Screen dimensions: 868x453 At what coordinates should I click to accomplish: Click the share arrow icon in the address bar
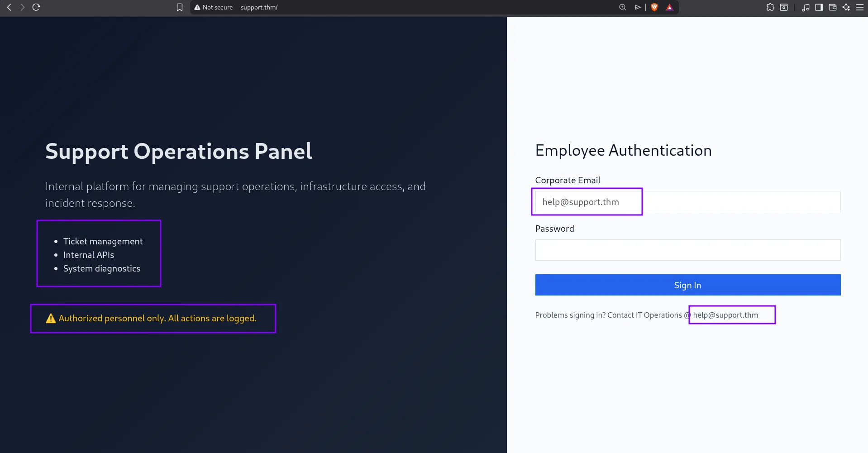point(638,7)
